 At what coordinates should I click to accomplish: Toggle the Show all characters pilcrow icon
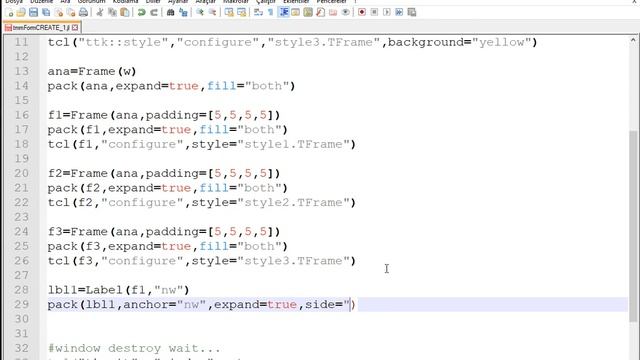(271, 12)
